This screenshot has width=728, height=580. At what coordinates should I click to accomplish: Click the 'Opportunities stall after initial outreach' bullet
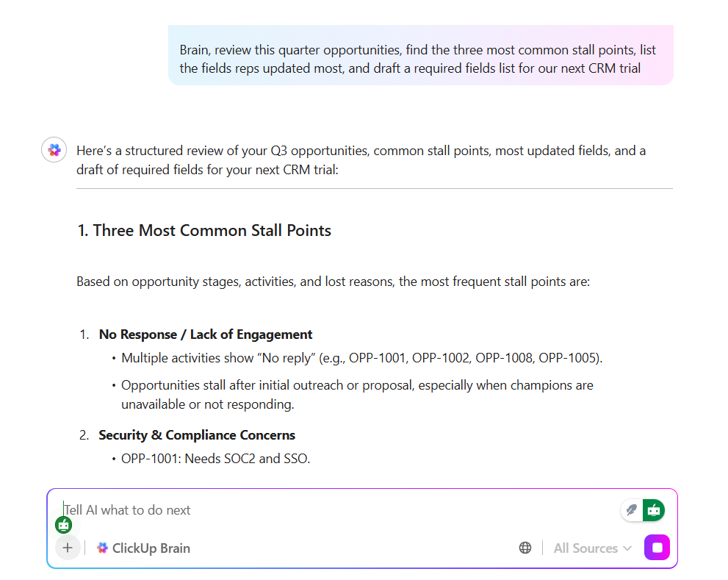click(x=357, y=394)
